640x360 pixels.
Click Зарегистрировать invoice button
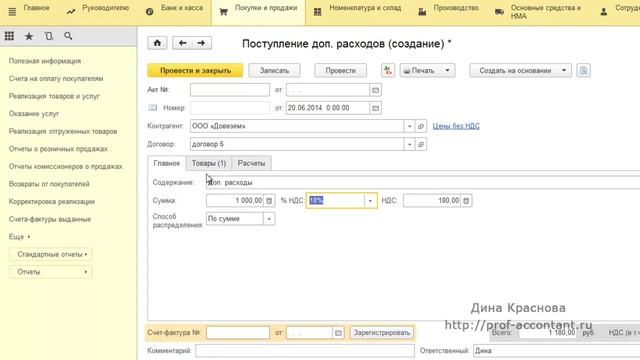(x=382, y=333)
